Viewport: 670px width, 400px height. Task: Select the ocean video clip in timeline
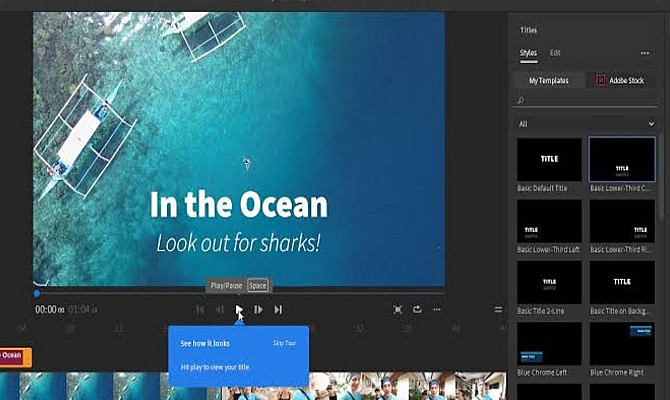coord(110,386)
